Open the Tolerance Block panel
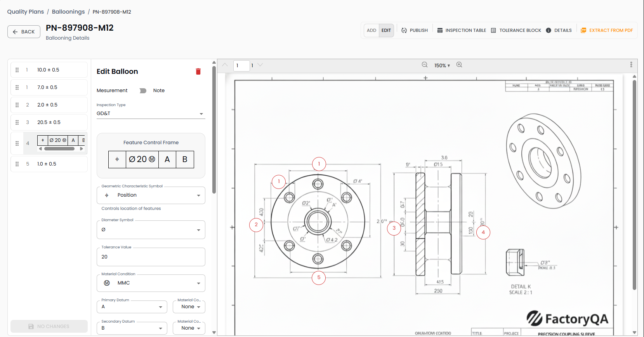 coord(516,30)
